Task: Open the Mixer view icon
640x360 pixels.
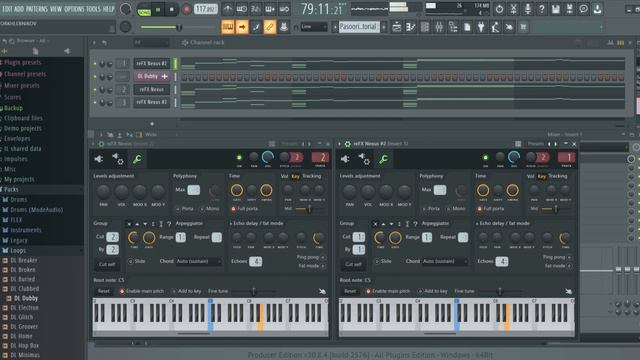Action: (439, 27)
